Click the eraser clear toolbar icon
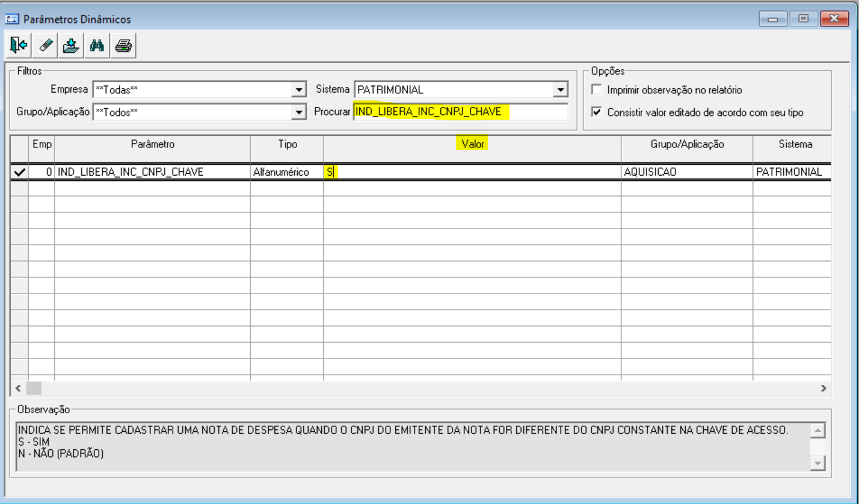This screenshot has height=504, width=859. pos(46,46)
